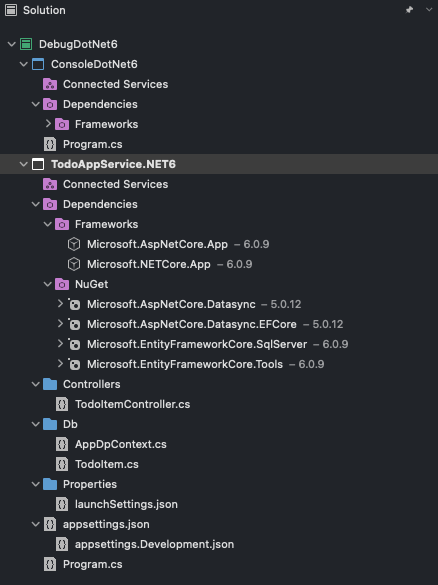Screen dimensions: 438x585
Task: Collapse the Db folder
Action: [x=35, y=424]
